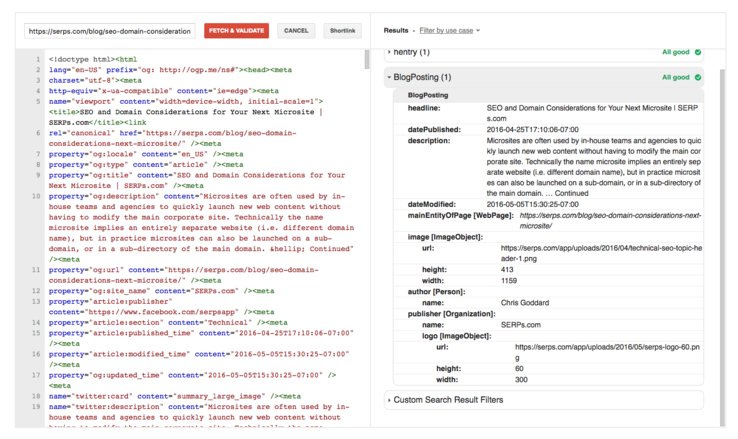Screen dimensions: 738x439
Task: Click the logo height value 60
Action: click(x=519, y=369)
